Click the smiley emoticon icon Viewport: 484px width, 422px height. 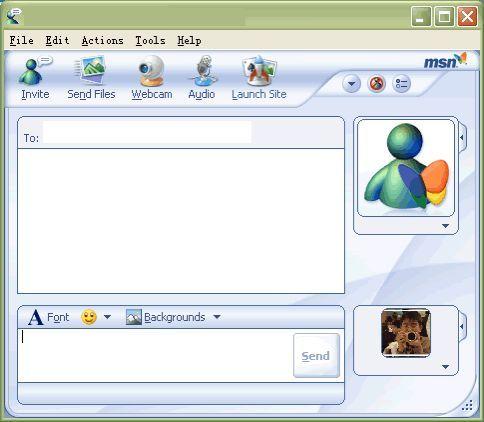(x=89, y=317)
